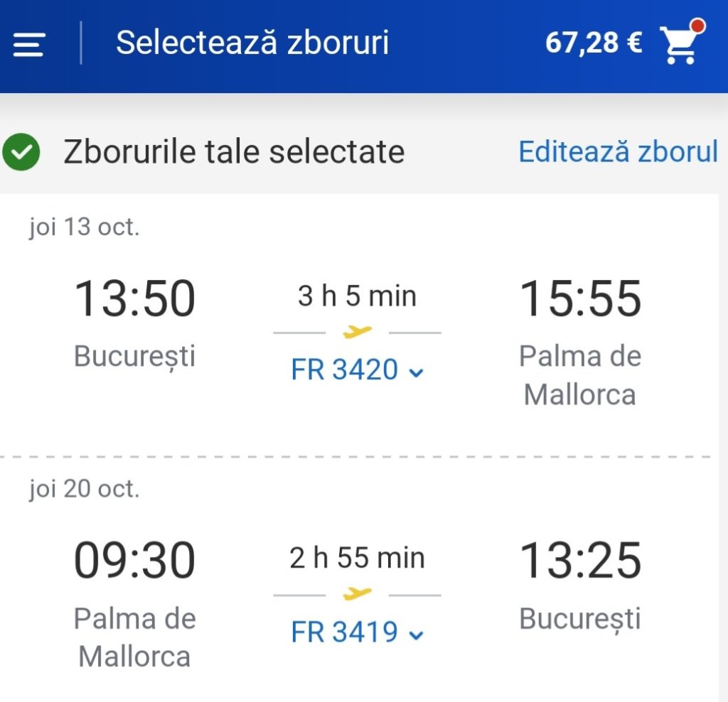728x702 pixels.
Task: Select the Zborurile tale selectate heading
Action: point(234,152)
